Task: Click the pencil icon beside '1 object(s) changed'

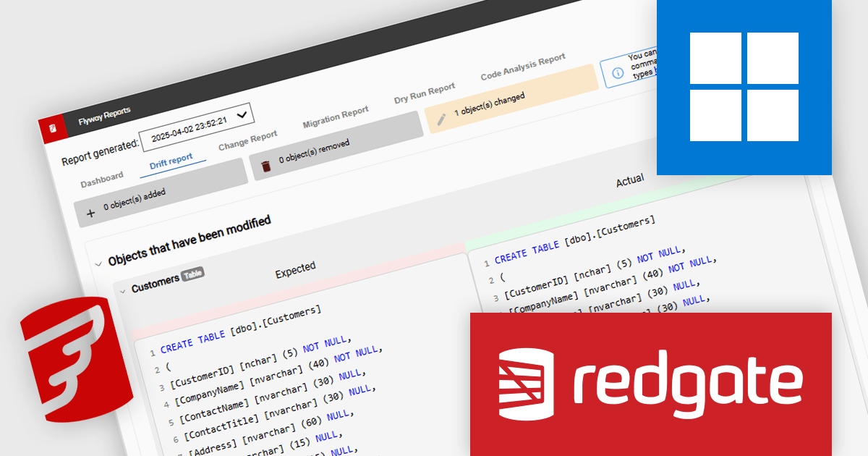Action: pyautogui.click(x=442, y=120)
